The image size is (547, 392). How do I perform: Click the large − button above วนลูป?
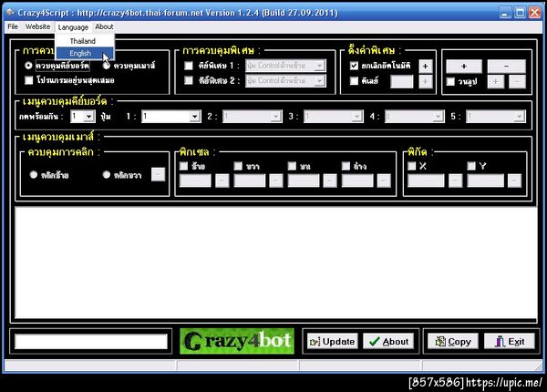coord(506,66)
